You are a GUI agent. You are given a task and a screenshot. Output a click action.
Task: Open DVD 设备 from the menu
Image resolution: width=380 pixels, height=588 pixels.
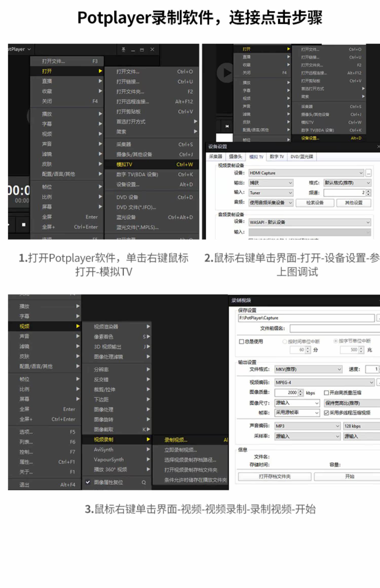coord(152,197)
